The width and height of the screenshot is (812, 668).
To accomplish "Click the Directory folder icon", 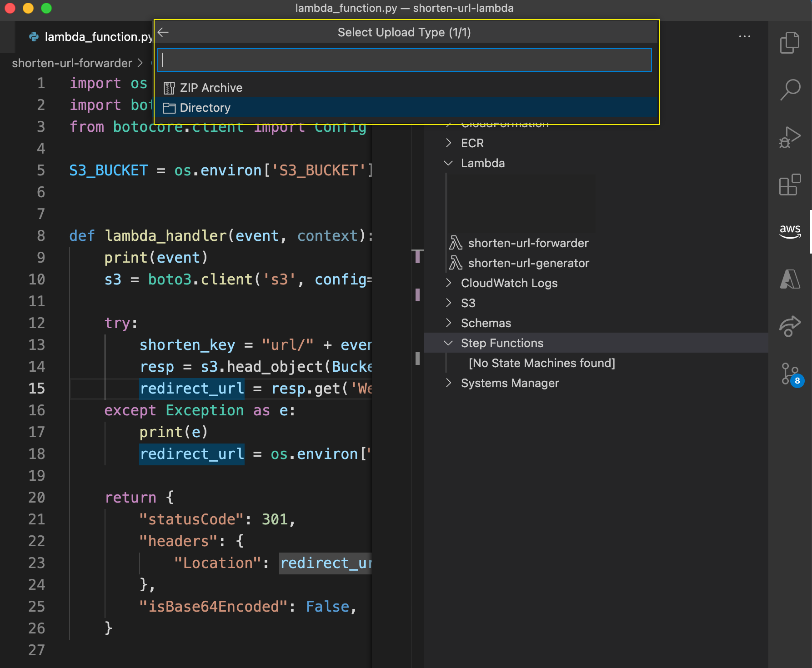I will [169, 108].
